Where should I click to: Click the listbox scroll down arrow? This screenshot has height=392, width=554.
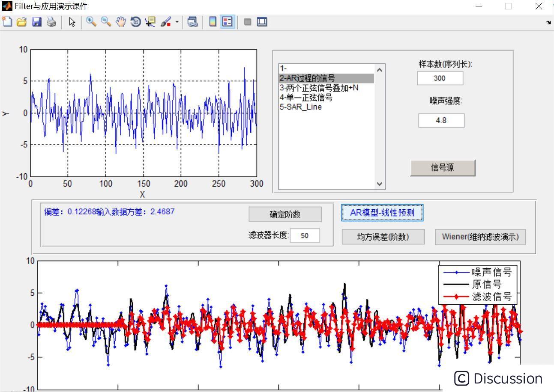379,184
